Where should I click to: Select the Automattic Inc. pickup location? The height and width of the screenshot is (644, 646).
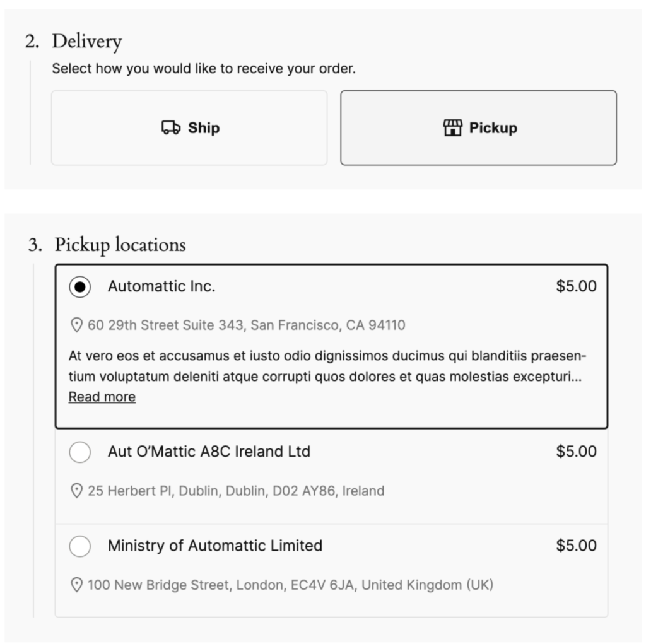click(x=81, y=285)
